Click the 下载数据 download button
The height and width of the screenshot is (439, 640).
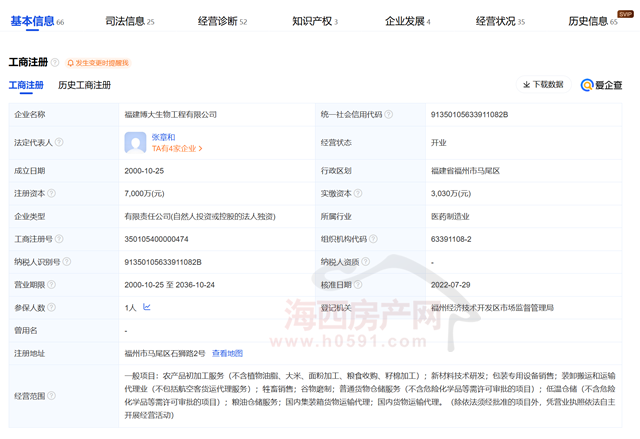click(x=543, y=85)
